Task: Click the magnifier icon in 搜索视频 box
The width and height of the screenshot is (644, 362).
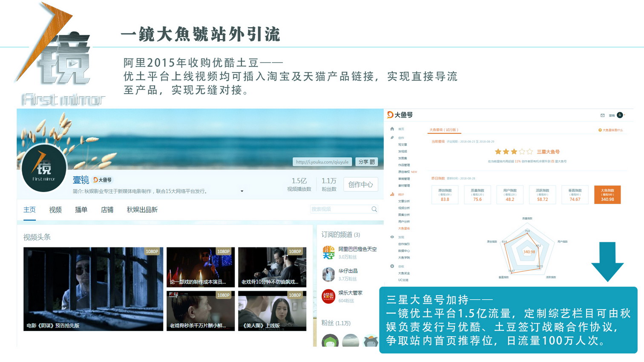Action: pyautogui.click(x=374, y=209)
